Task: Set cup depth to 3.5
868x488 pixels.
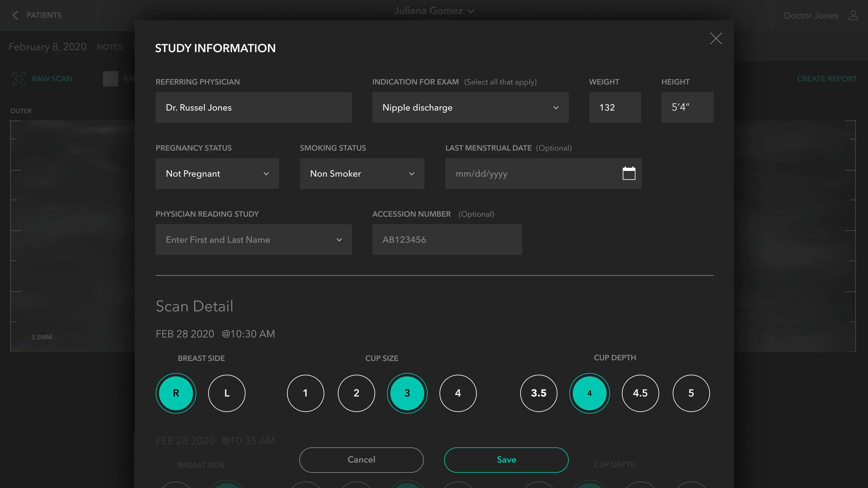Action: [x=539, y=393]
